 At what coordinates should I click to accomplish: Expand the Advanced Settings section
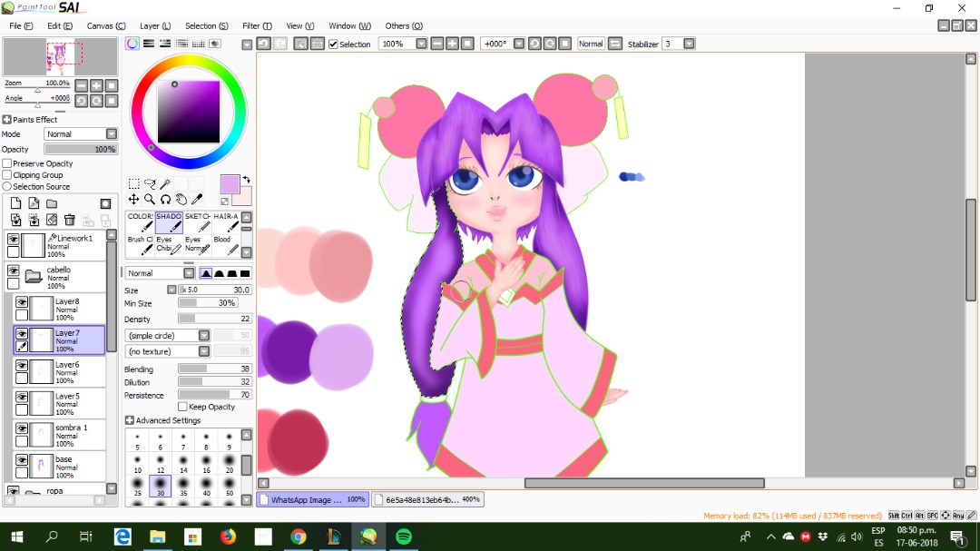tap(130, 420)
